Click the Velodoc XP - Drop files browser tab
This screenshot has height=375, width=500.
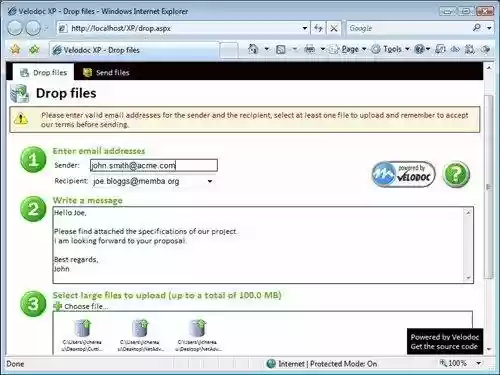point(134,50)
